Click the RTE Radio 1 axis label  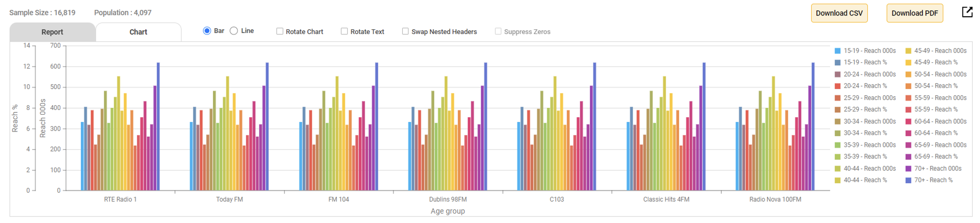click(120, 199)
